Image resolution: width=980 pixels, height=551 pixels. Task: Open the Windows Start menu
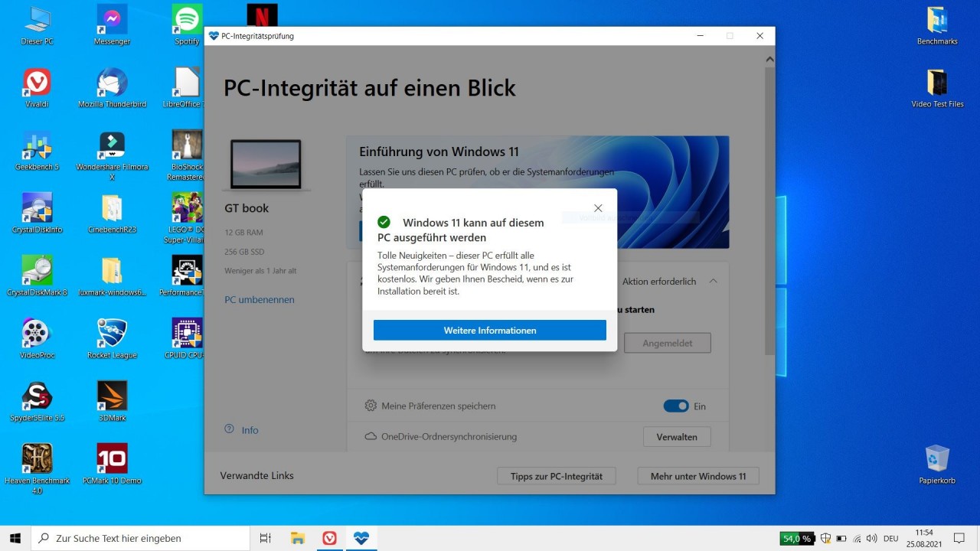(15, 538)
